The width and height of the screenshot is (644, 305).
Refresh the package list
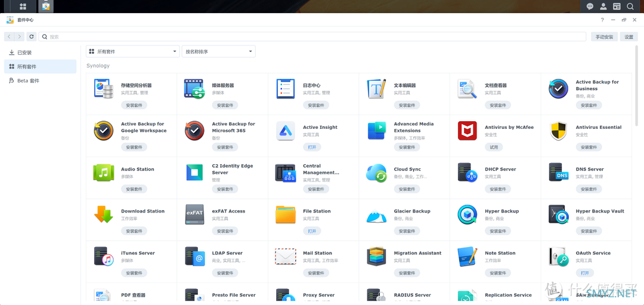pyautogui.click(x=32, y=36)
